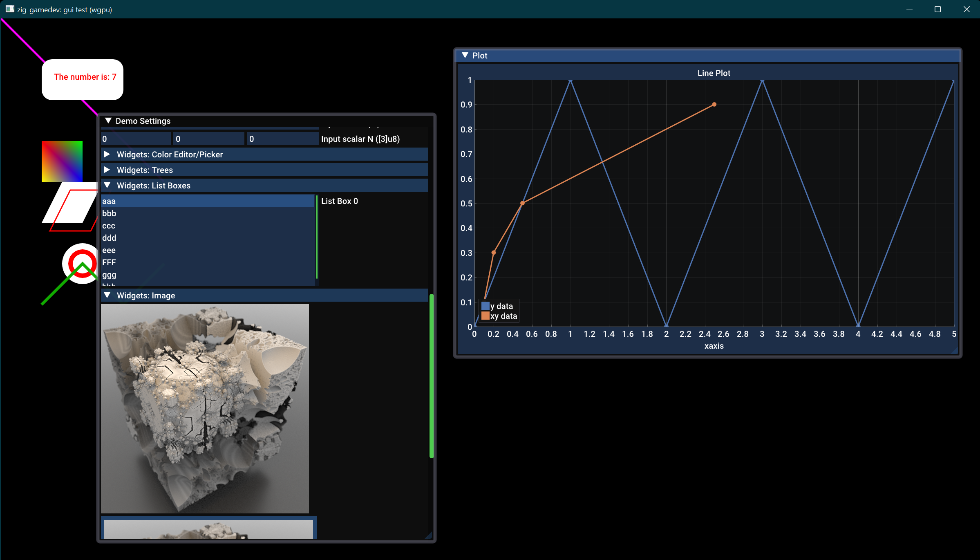Select ggg in List Box 0

pyautogui.click(x=163, y=275)
